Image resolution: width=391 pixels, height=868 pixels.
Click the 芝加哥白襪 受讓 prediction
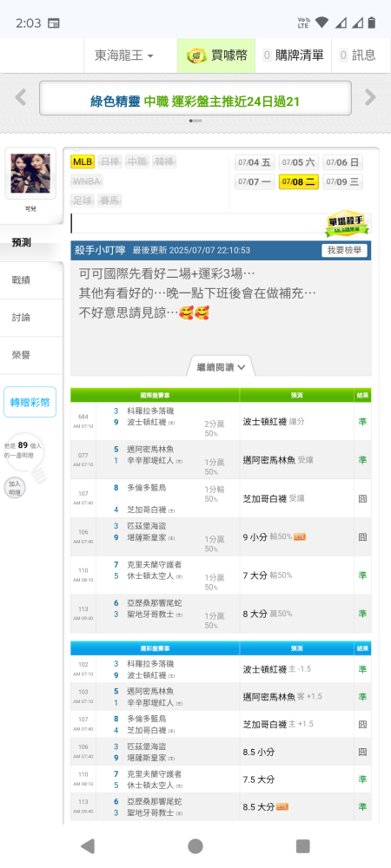click(274, 498)
